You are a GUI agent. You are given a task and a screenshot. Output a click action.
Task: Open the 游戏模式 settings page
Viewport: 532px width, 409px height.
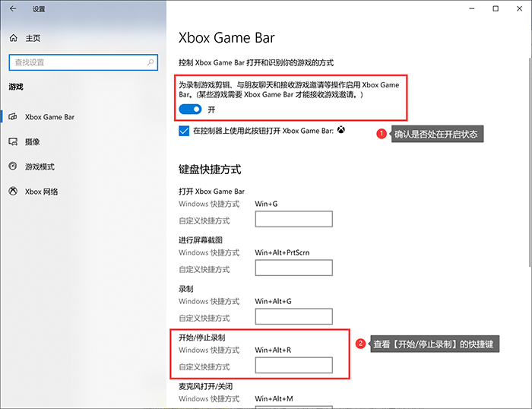click(x=40, y=166)
